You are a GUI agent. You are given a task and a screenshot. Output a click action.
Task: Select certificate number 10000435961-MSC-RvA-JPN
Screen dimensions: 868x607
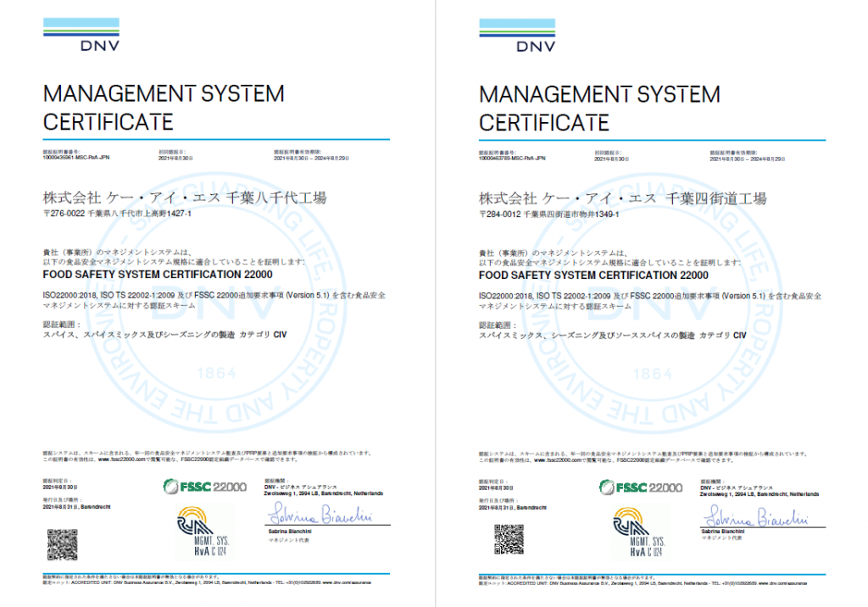(76, 158)
